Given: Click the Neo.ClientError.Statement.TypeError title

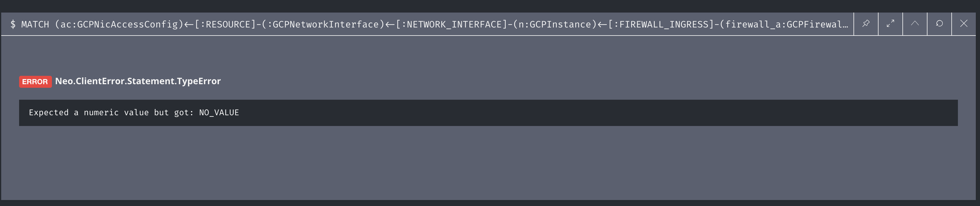Looking at the screenshot, I should [138, 81].
